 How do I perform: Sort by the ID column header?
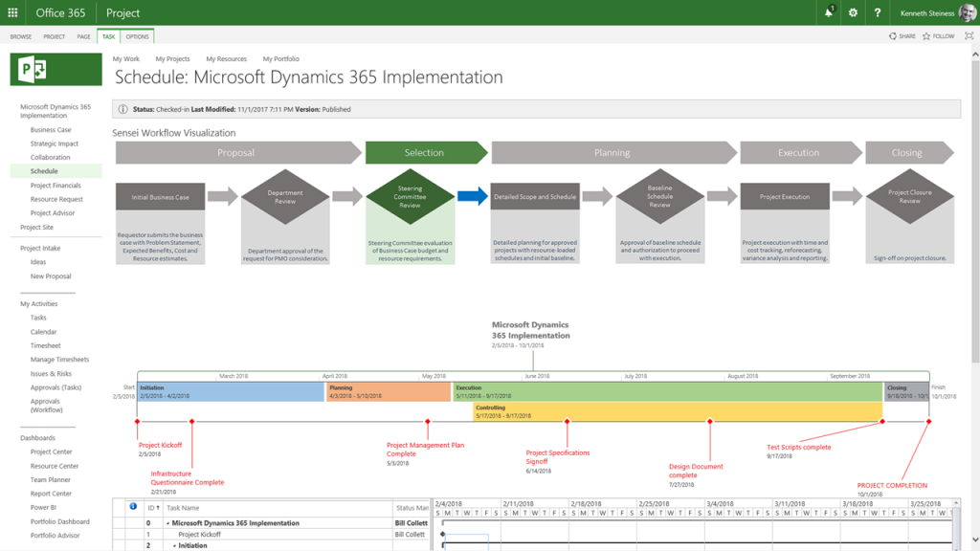click(x=153, y=508)
